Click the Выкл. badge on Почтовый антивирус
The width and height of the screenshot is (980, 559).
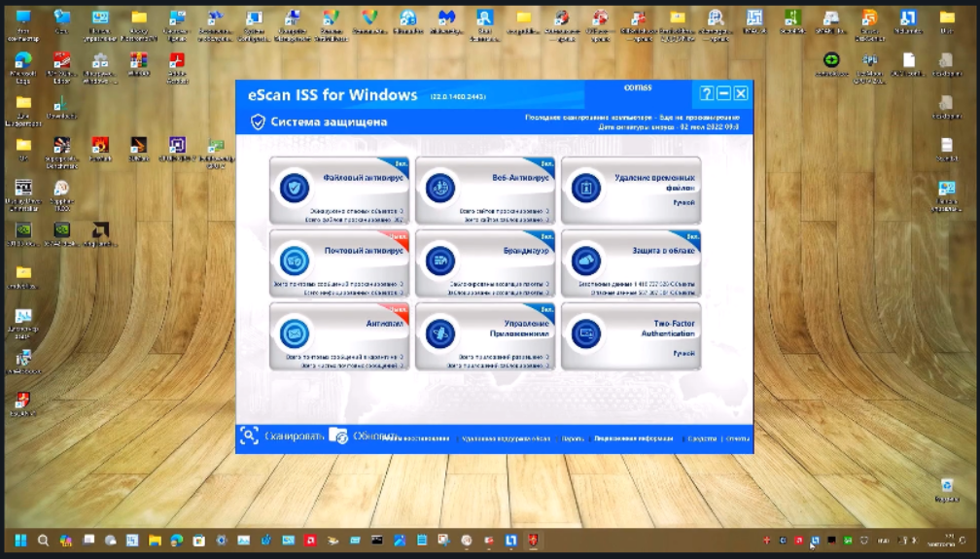[399, 237]
